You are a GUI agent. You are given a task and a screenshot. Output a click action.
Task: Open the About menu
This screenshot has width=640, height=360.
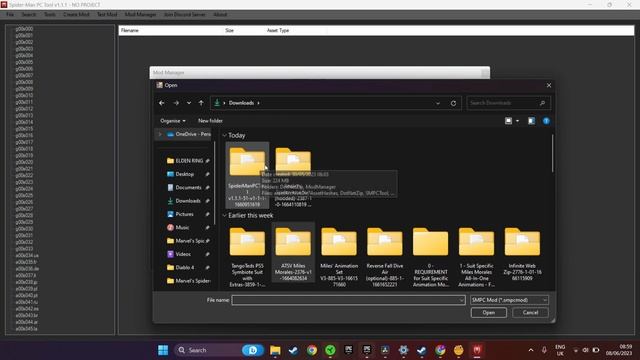click(220, 14)
